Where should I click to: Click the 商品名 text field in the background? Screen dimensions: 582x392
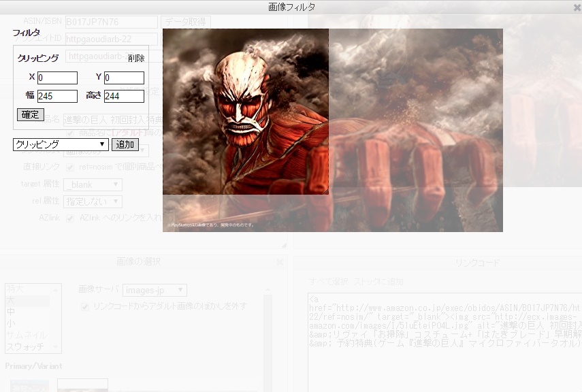pyautogui.click(x=113, y=120)
